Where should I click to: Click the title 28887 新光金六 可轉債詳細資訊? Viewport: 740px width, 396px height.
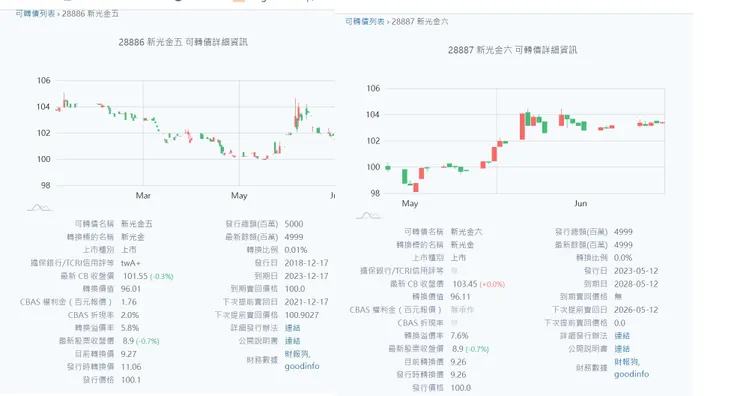(x=513, y=50)
